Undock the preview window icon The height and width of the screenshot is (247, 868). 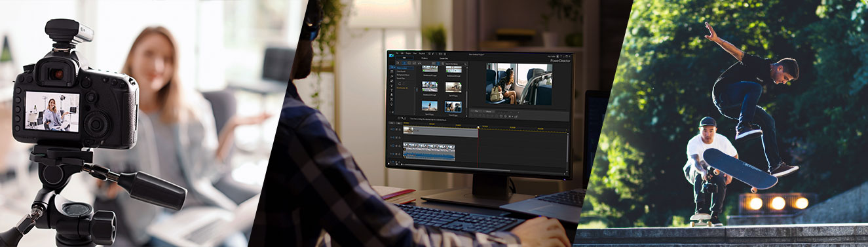516,117
